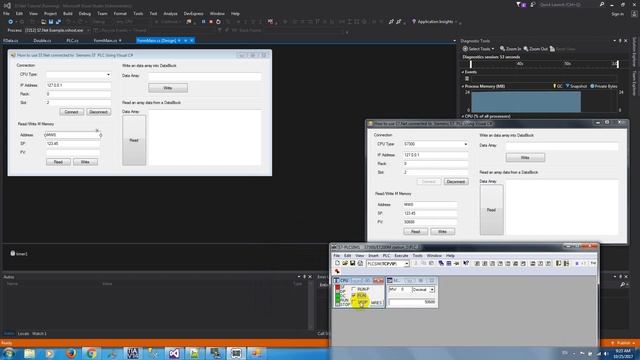
Task: Open Google Chrome from the taskbar
Action: click(91, 353)
